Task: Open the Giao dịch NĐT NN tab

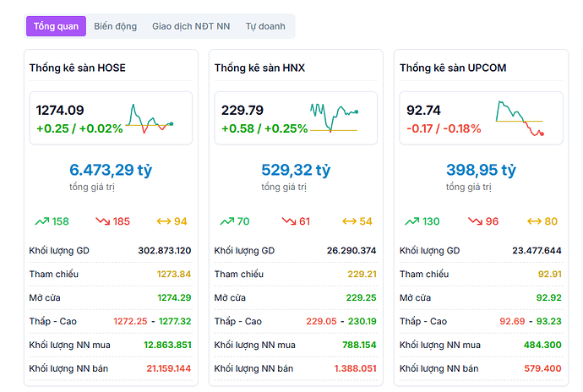Action: (x=191, y=26)
